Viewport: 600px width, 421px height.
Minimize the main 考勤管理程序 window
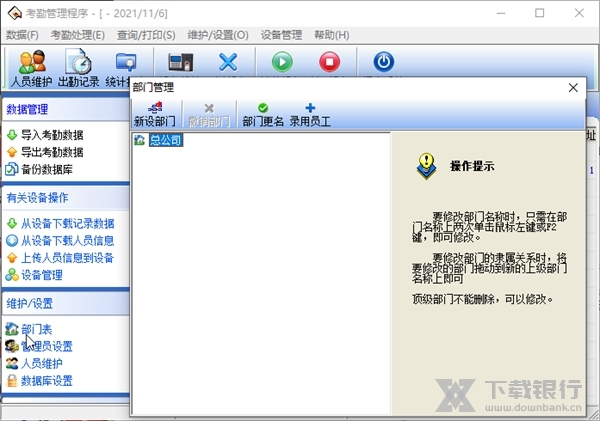(x=501, y=13)
